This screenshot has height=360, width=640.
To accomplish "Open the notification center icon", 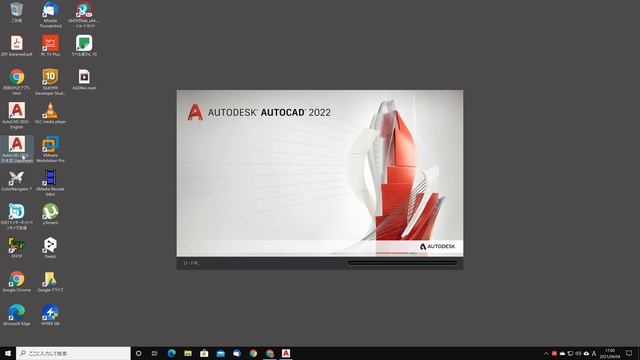I will tap(629, 353).
